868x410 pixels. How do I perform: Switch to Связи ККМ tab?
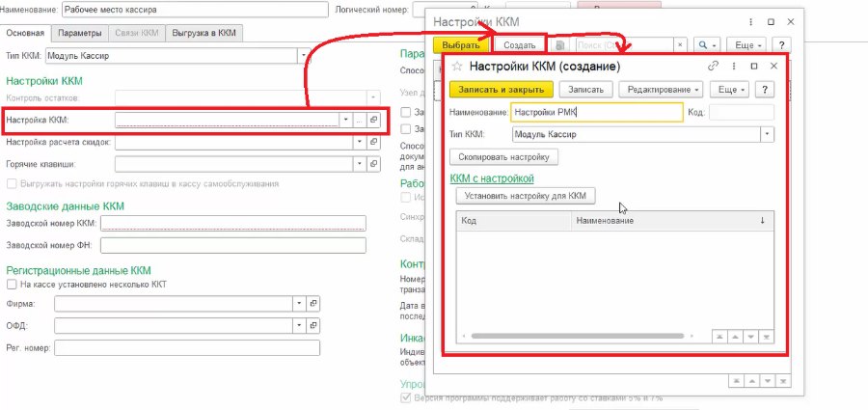point(137,33)
